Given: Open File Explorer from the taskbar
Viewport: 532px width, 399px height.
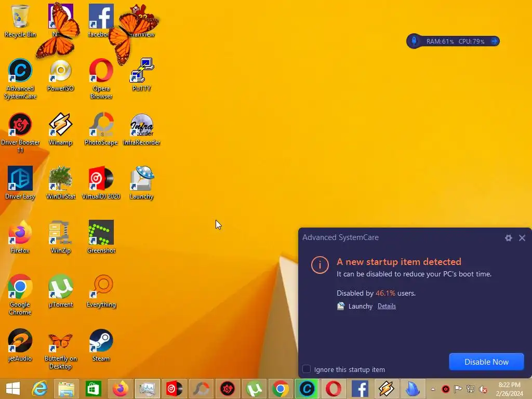Looking at the screenshot, I should click(x=66, y=389).
